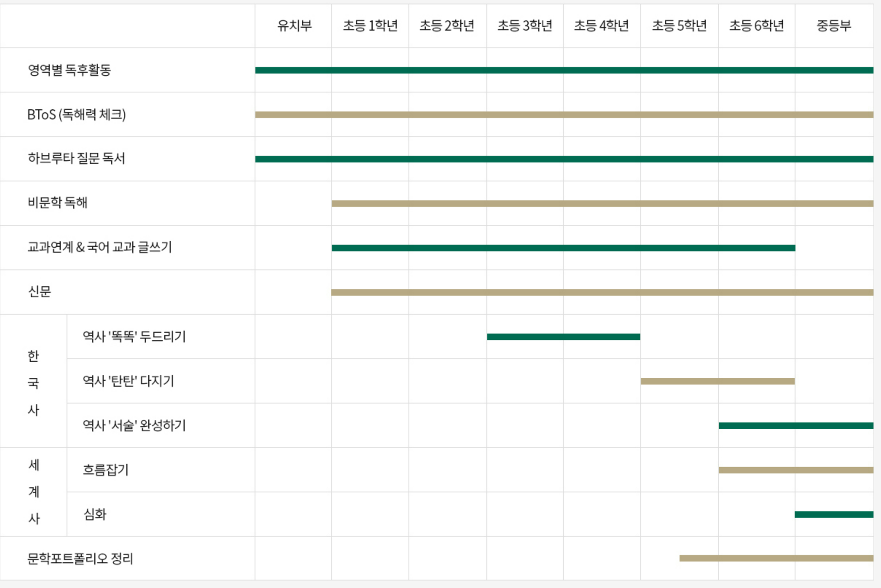Click the tan 신문 timeline bar
Screen dimensions: 881x588
(x=603, y=292)
